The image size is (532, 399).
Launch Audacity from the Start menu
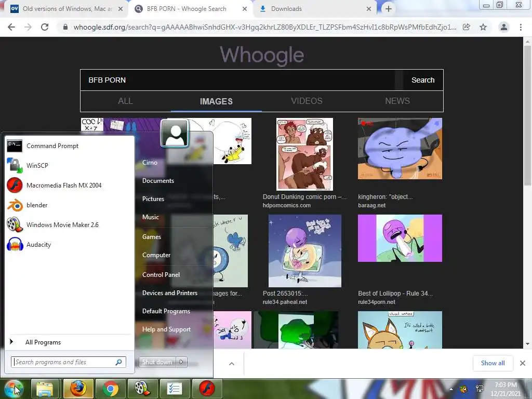[x=70, y=244]
